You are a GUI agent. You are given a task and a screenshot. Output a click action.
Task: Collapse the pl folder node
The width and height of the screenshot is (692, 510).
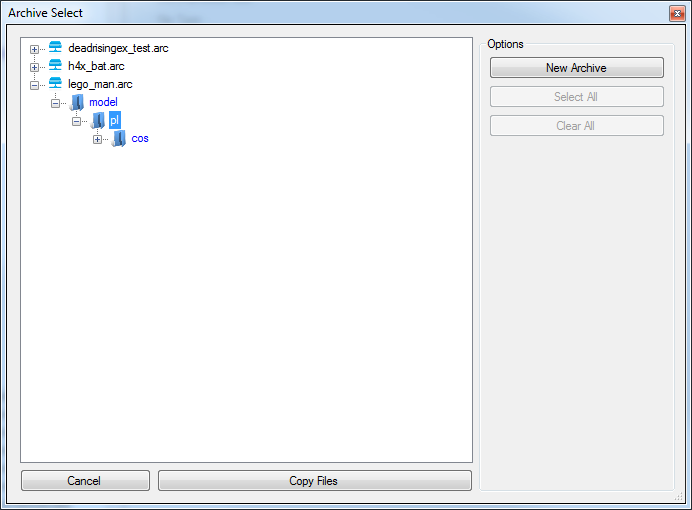pyautogui.click(x=77, y=121)
